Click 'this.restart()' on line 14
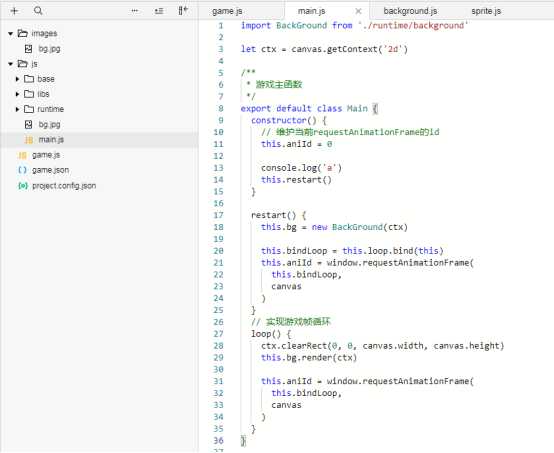The image size is (554, 453). click(296, 180)
